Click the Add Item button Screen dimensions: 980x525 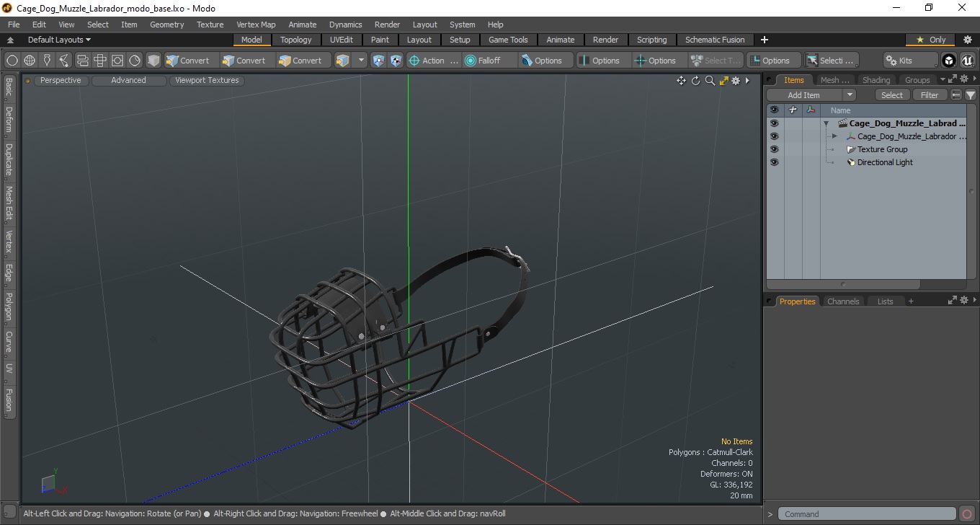[803, 95]
